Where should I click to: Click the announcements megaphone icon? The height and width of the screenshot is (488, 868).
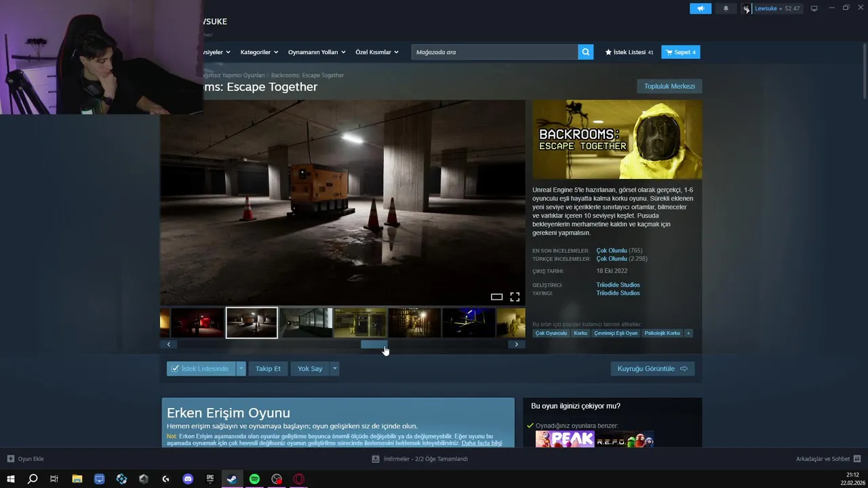(701, 8)
